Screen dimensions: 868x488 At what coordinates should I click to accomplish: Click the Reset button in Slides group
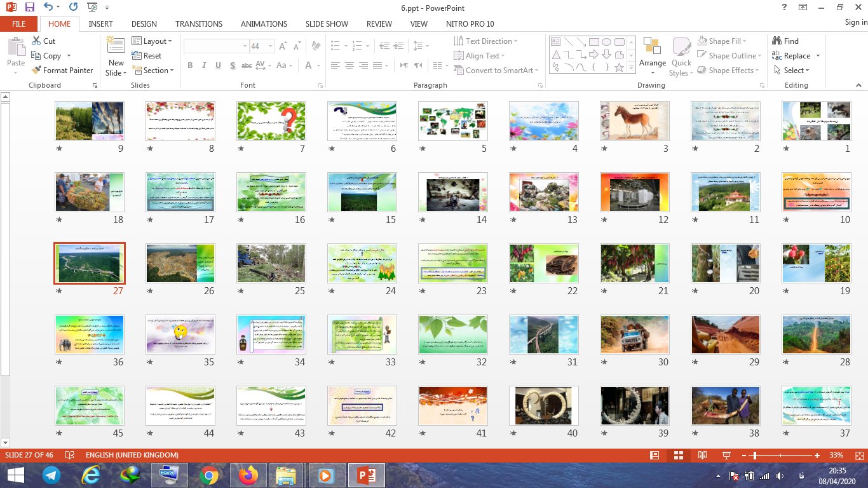click(147, 56)
